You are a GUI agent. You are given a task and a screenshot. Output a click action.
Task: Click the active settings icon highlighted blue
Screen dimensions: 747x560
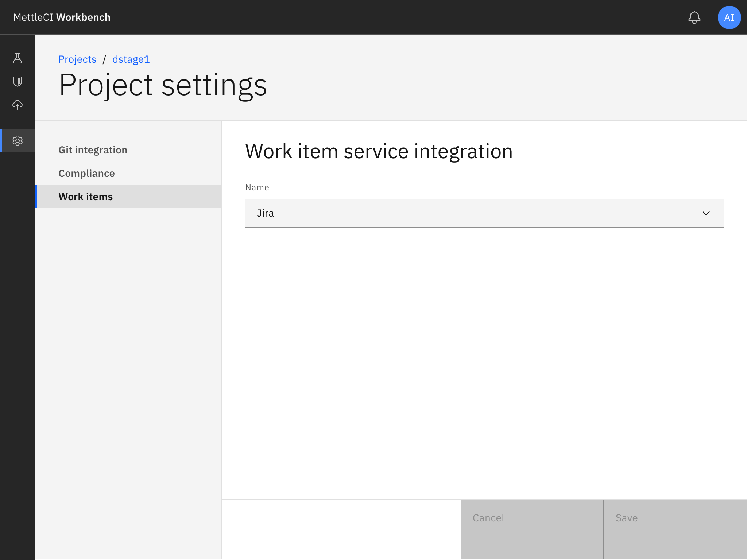tap(17, 141)
